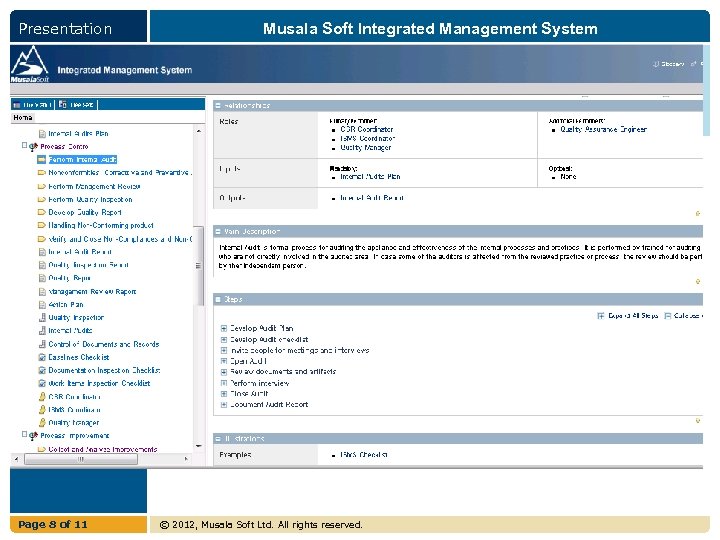This screenshot has width=720, height=540.
Task: Expand the Open Audit step
Action: tap(224, 361)
